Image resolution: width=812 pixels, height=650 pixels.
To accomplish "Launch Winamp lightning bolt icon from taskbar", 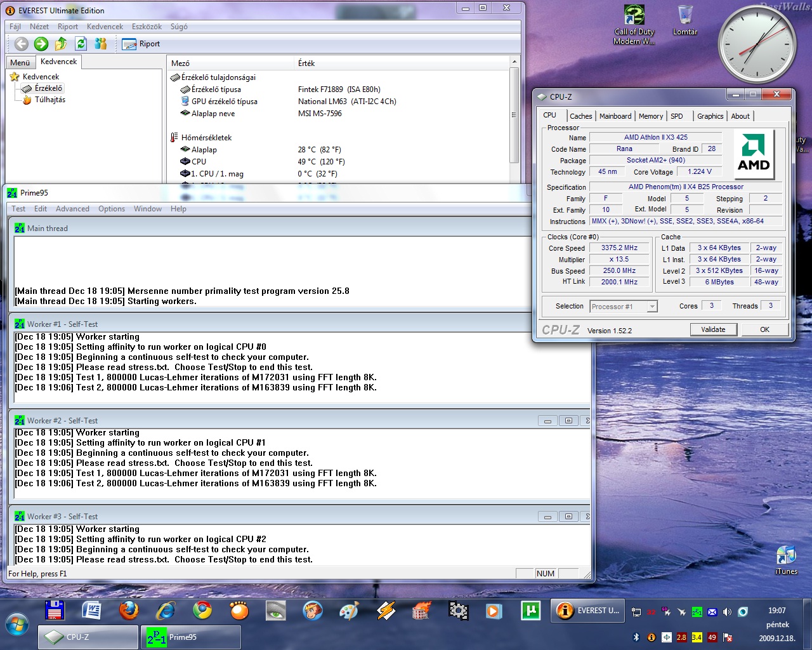I will coord(386,611).
